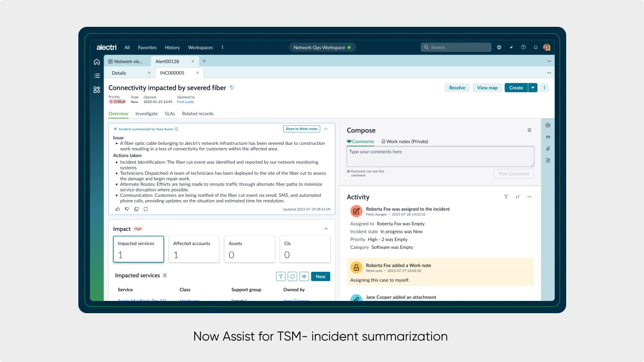Click the notification bell icon
Screen dimensions: 644x362
coord(535,47)
